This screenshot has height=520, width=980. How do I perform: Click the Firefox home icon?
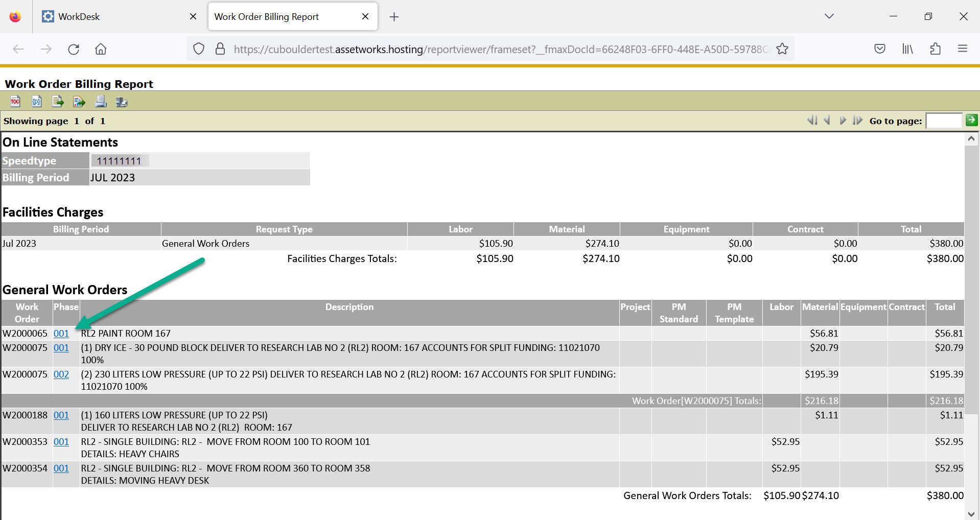click(x=101, y=49)
